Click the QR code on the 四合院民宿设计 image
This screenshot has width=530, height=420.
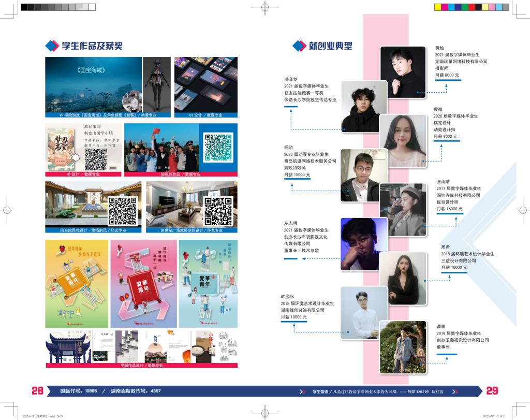(123, 211)
